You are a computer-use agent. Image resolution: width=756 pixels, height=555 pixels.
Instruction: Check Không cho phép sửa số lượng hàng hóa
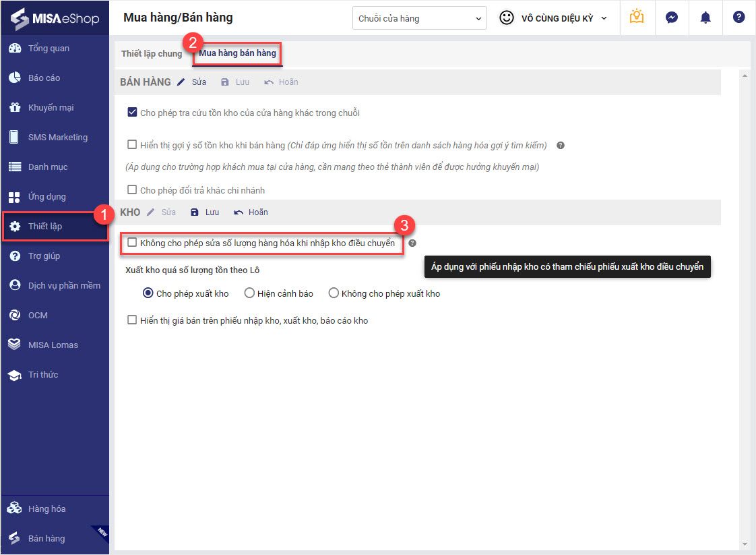tap(132, 242)
